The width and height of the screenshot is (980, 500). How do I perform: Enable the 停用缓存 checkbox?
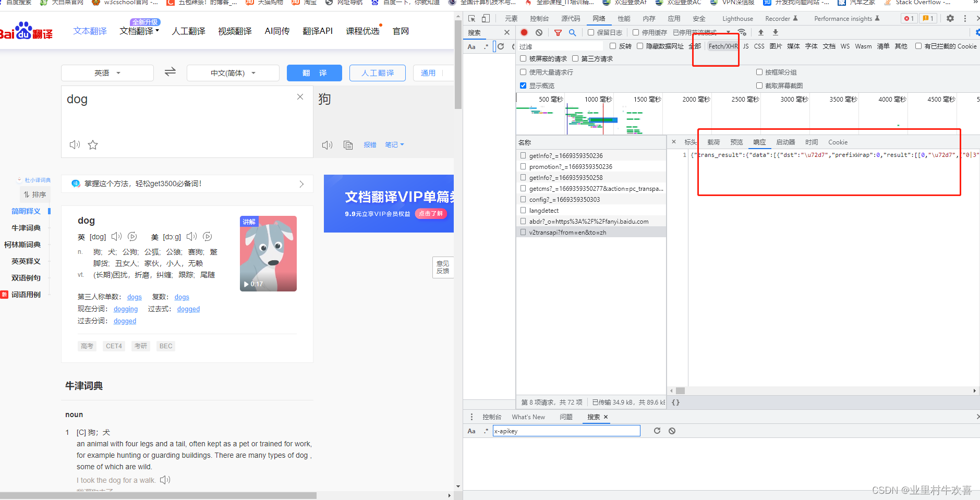(636, 32)
